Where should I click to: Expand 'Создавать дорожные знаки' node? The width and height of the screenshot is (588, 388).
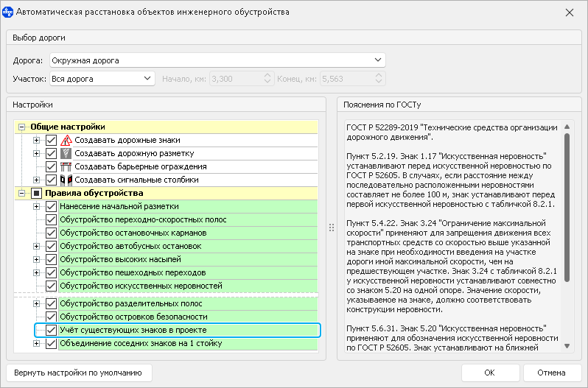pos(36,141)
